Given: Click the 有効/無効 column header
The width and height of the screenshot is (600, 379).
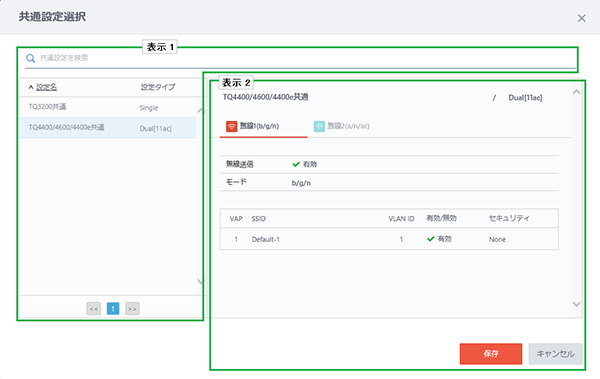Looking at the screenshot, I should click(442, 218).
